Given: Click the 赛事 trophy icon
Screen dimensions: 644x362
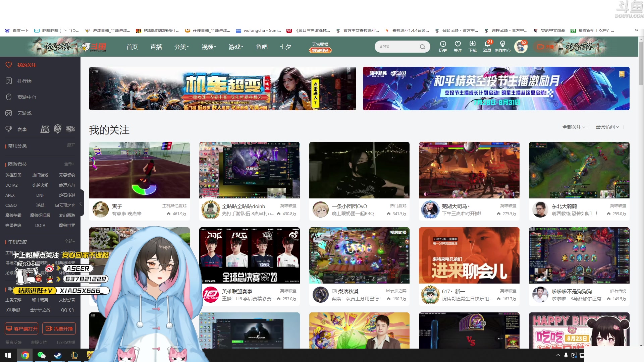Looking at the screenshot, I should point(9,129).
